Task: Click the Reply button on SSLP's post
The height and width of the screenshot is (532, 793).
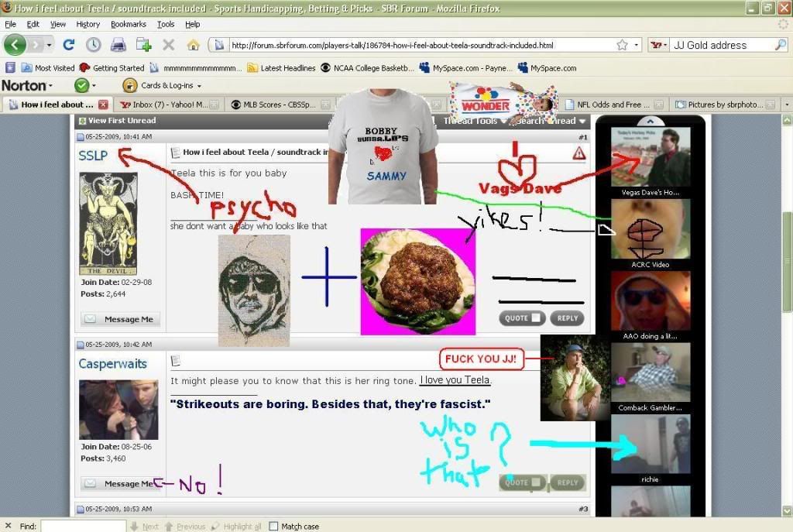Action: [x=567, y=318]
